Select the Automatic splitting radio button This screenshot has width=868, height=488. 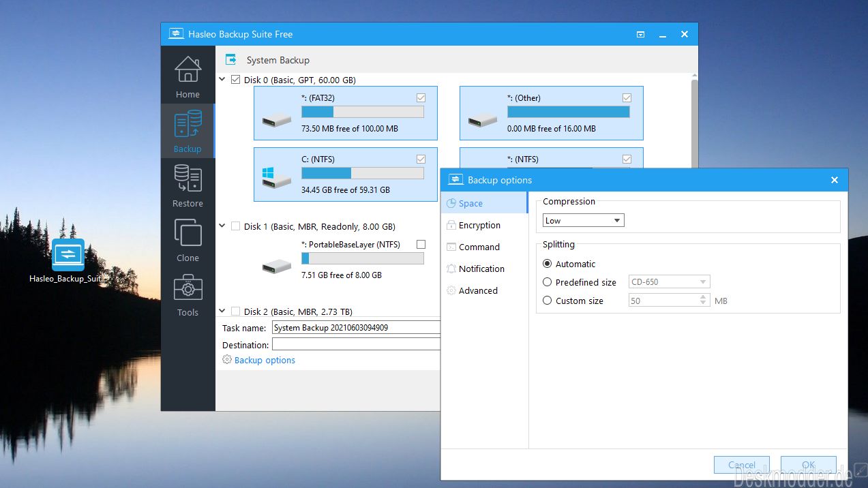tap(547, 264)
